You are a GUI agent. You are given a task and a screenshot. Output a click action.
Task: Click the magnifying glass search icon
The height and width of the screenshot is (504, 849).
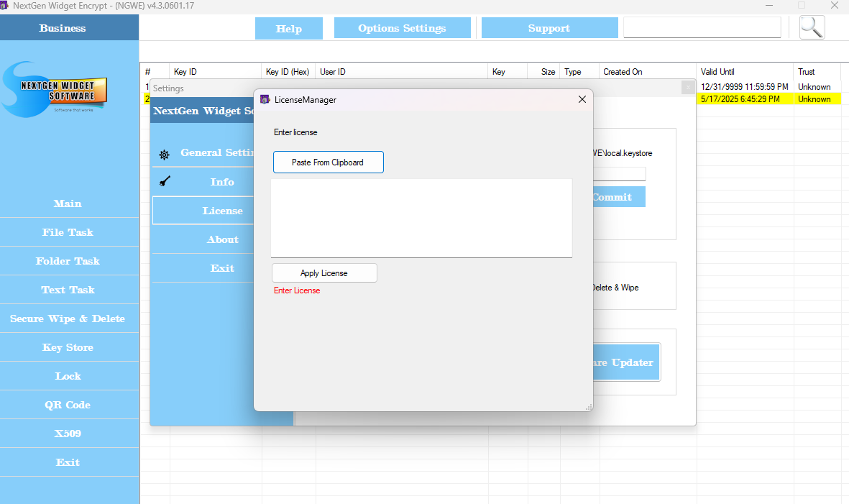pyautogui.click(x=812, y=27)
